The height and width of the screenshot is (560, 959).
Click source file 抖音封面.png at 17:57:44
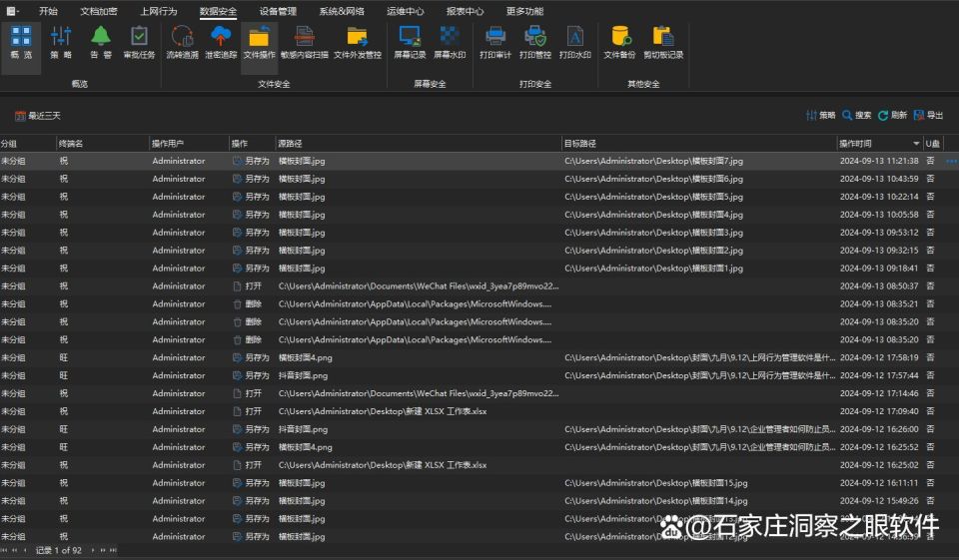click(303, 375)
